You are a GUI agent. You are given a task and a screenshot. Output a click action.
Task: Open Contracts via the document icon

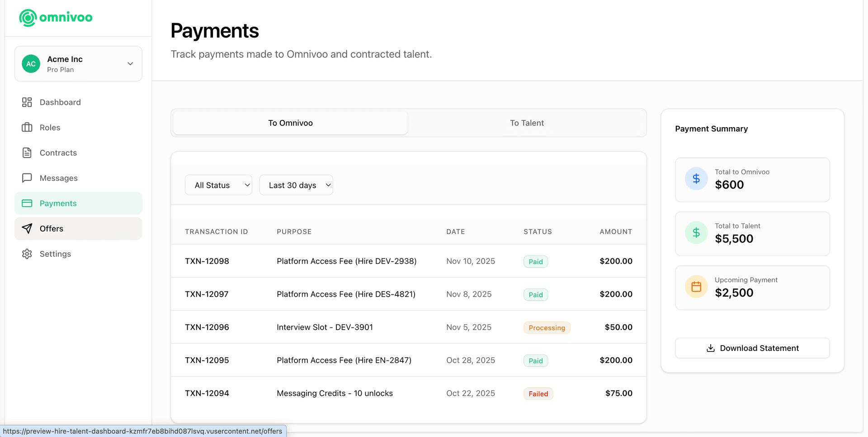(27, 153)
